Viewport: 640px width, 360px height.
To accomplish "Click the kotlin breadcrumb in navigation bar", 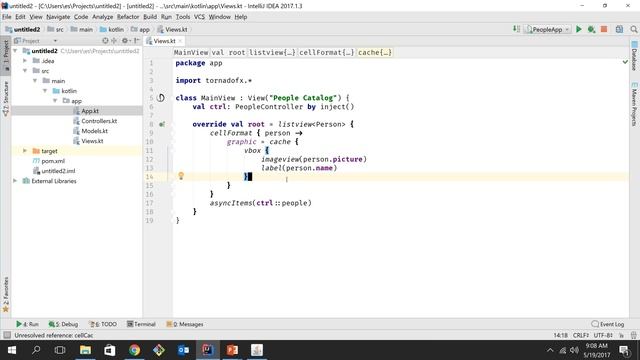I will [x=111, y=29].
